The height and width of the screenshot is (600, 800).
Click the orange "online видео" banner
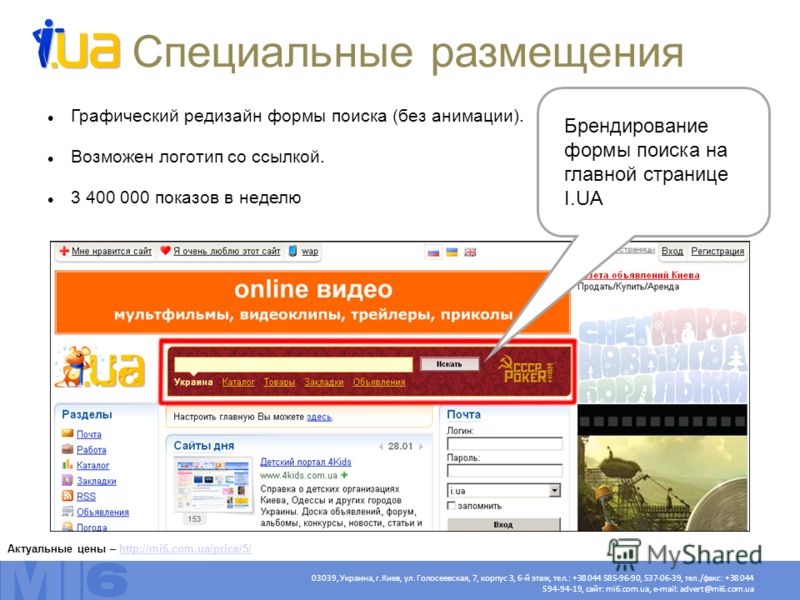pos(312,302)
